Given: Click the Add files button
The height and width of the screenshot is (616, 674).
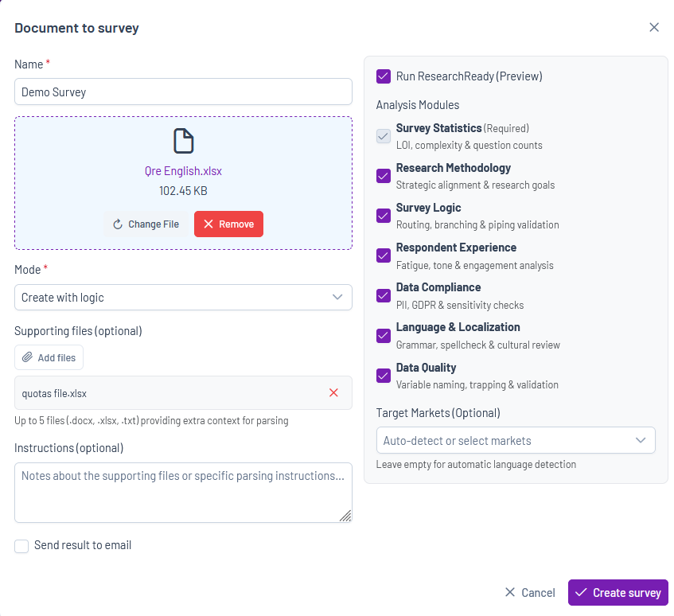Looking at the screenshot, I should pos(49,357).
